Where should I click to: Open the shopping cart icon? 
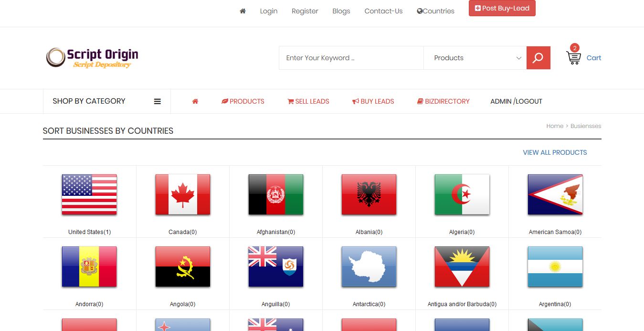573,58
